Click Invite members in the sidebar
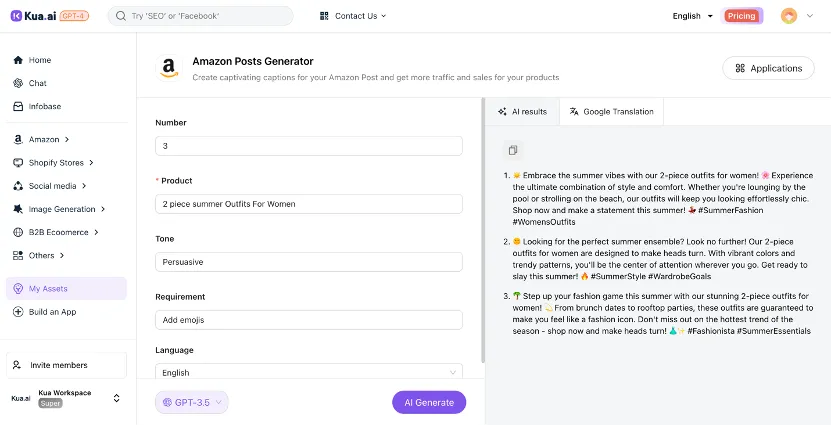Image resolution: width=832 pixels, height=426 pixels. tap(58, 365)
